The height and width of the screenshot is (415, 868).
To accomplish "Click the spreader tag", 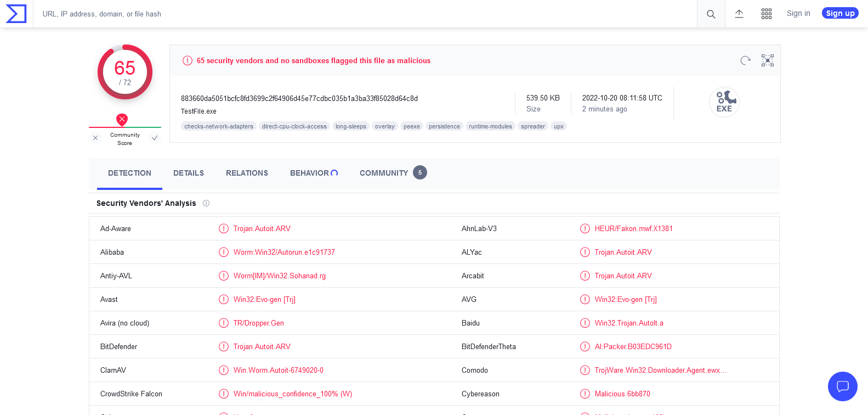I will pyautogui.click(x=533, y=126).
